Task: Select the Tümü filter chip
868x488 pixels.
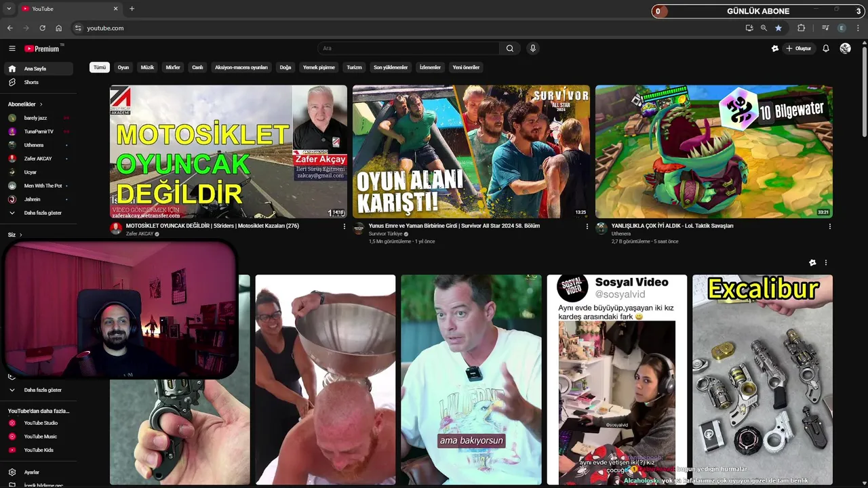Action: pyautogui.click(x=100, y=68)
